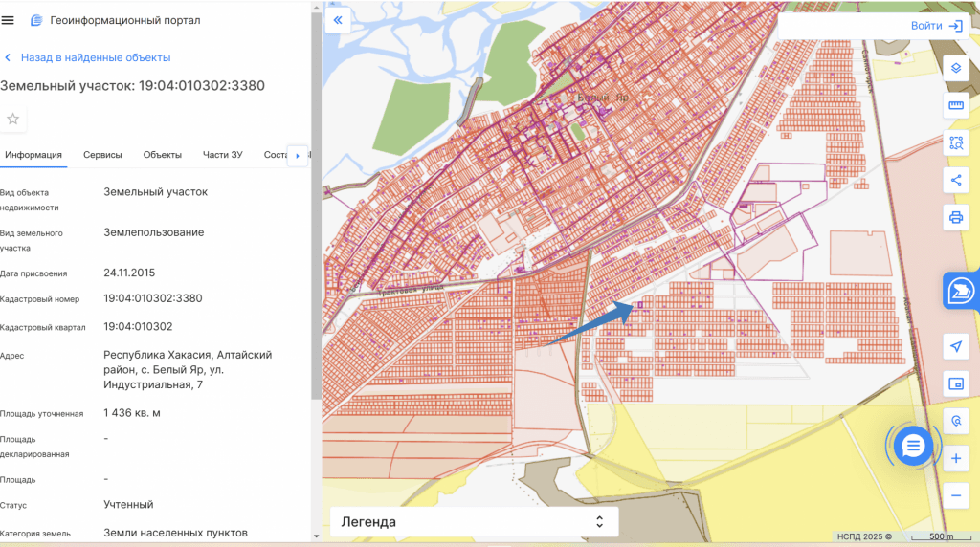Toggle the mini-map overview window
Viewport: 980px width, 547px height.
pyautogui.click(x=955, y=383)
